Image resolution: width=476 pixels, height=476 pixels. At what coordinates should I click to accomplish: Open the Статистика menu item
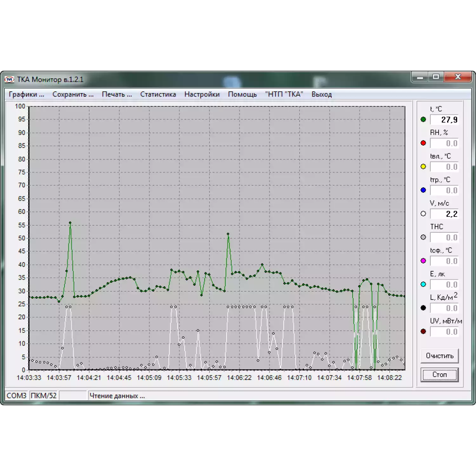pos(158,94)
